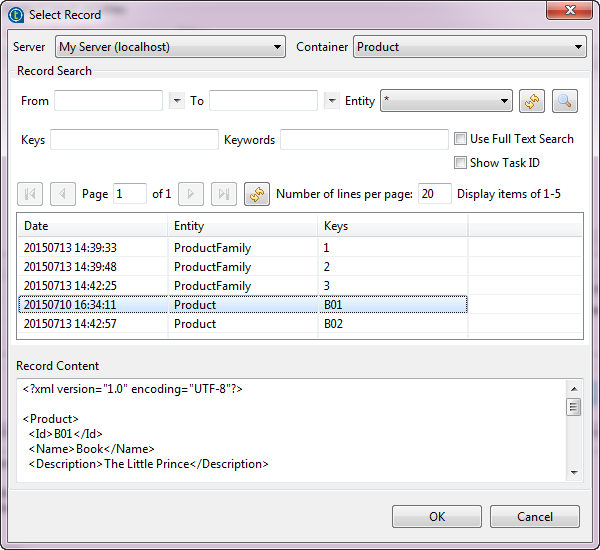Select the row dated 20150713 14:42:25
Image resolution: width=600 pixels, height=550 pixels.
[243, 286]
